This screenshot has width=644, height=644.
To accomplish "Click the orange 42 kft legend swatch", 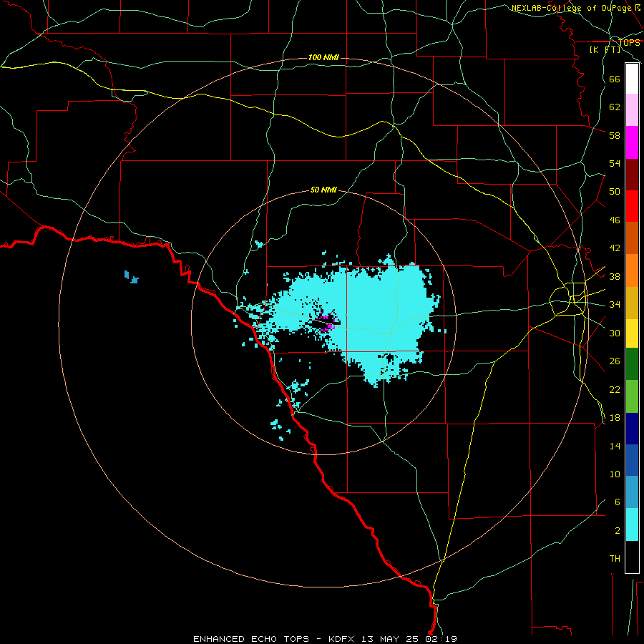I will click(632, 270).
